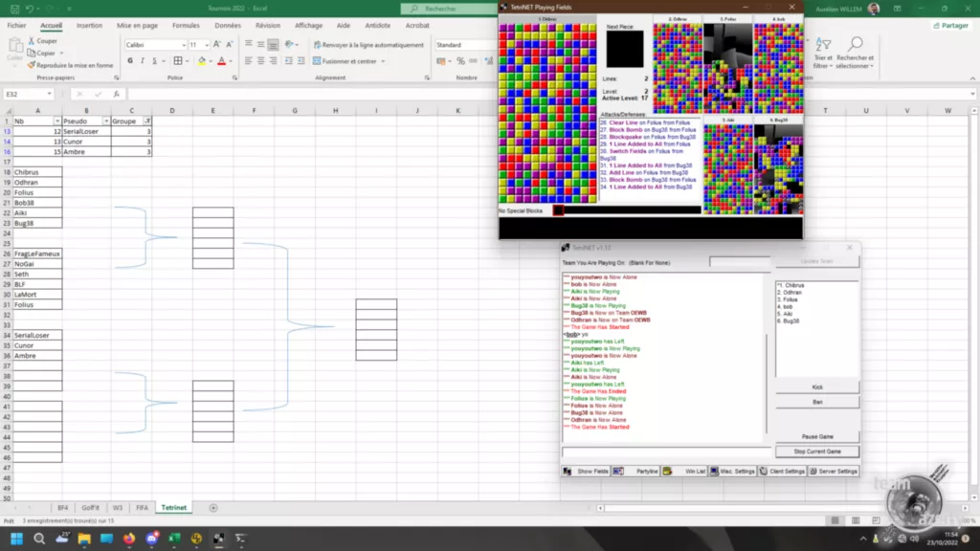Click Pause Game in TetriNET
This screenshot has height=551, width=980.
tap(817, 436)
